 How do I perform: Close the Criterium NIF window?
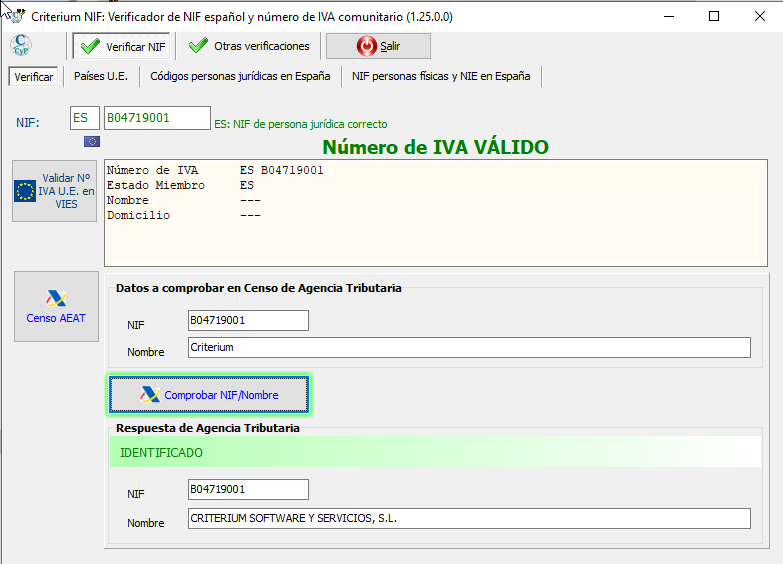click(x=760, y=16)
